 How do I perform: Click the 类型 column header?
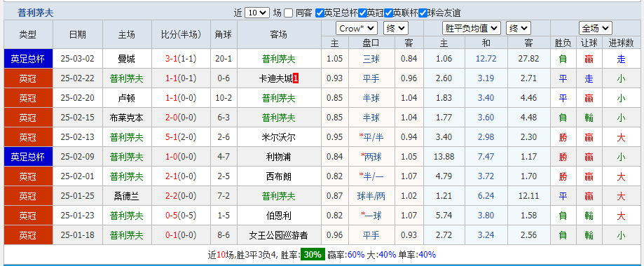click(x=28, y=34)
